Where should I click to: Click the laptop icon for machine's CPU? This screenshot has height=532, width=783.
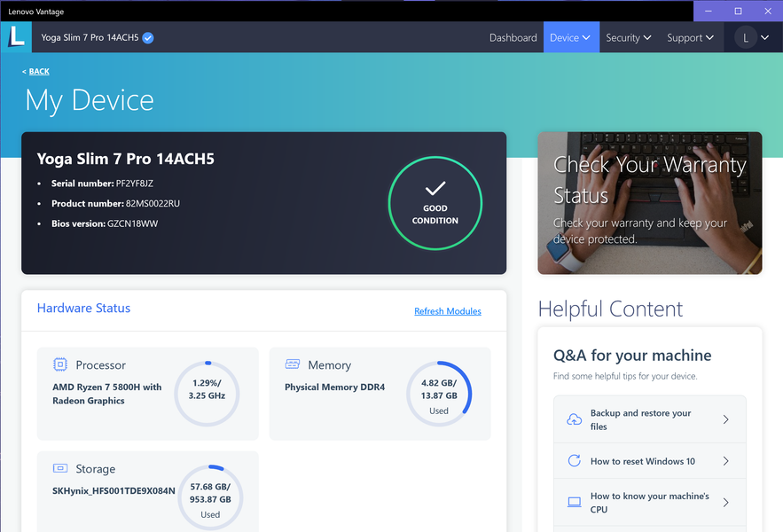pyautogui.click(x=575, y=502)
